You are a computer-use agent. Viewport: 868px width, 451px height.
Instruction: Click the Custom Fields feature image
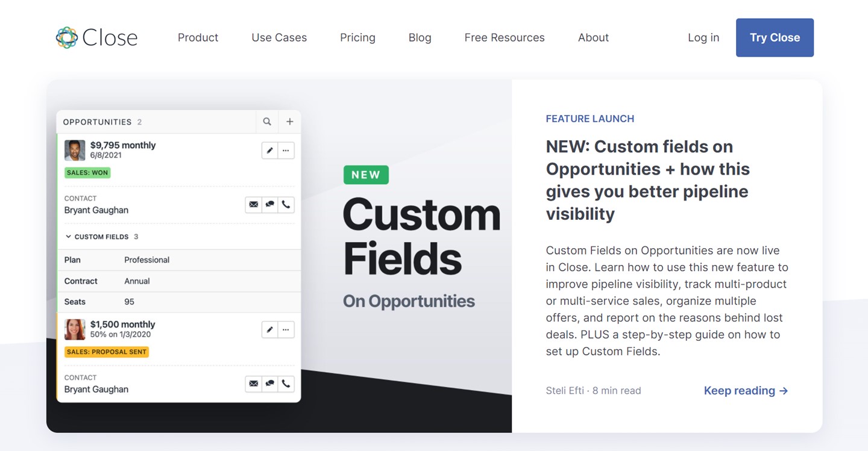pos(279,256)
